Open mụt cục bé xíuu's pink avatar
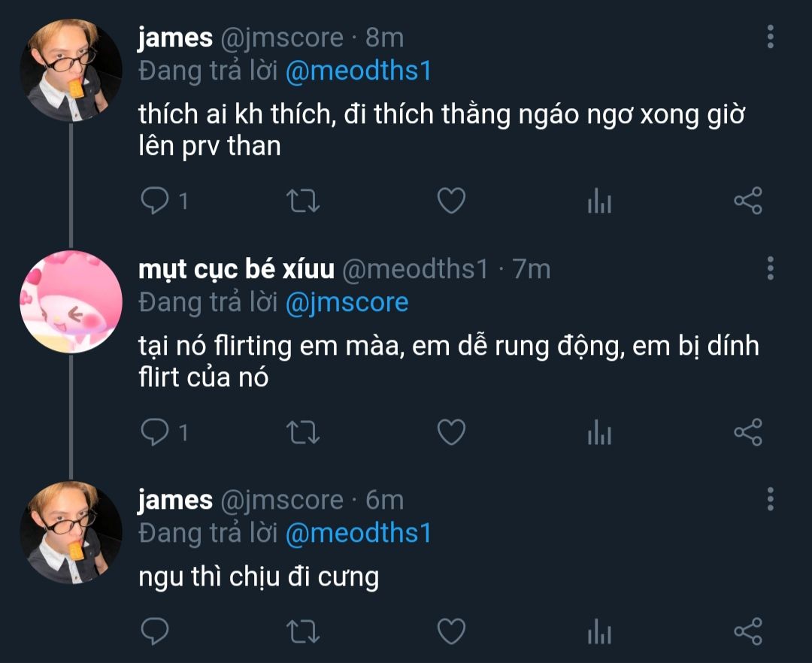 click(71, 302)
